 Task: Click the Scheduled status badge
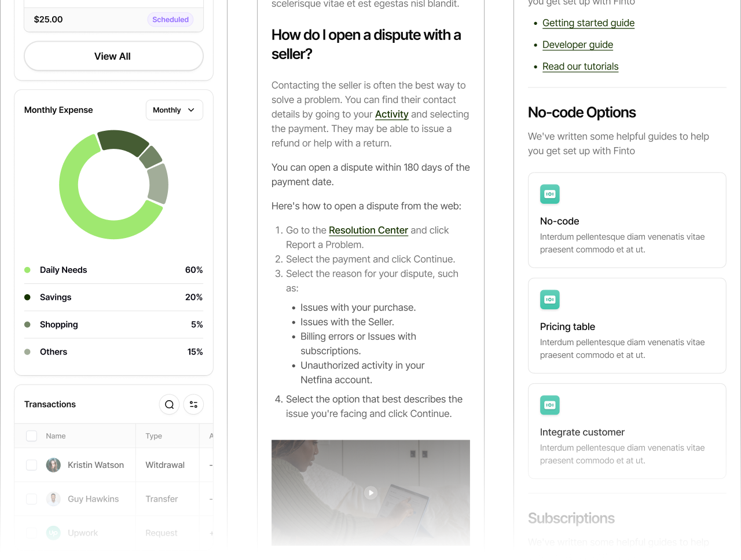coord(170,20)
